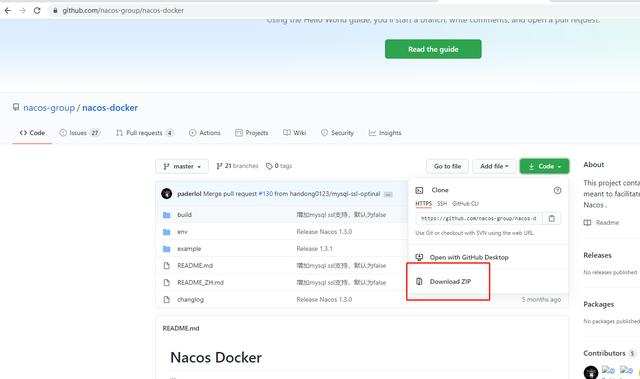Click the 5 months ago changelog timestamp
This screenshot has width=640, height=379.
541,299
